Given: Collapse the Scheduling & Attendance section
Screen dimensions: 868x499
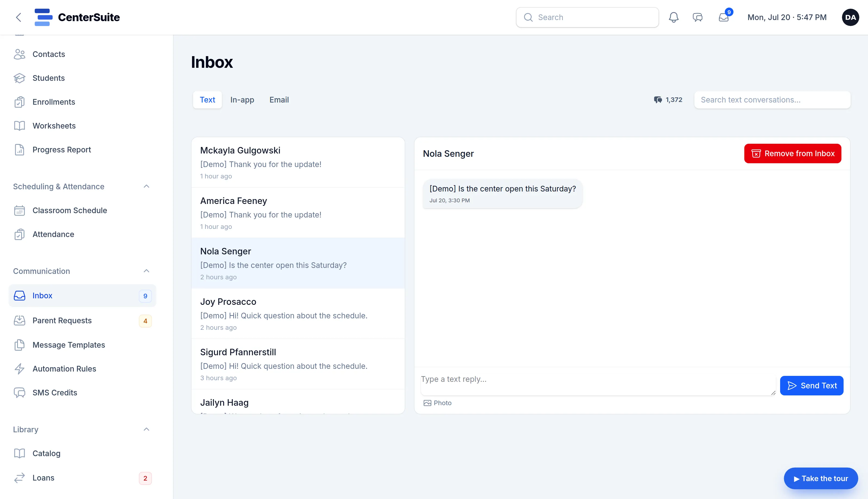Looking at the screenshot, I should [x=146, y=186].
